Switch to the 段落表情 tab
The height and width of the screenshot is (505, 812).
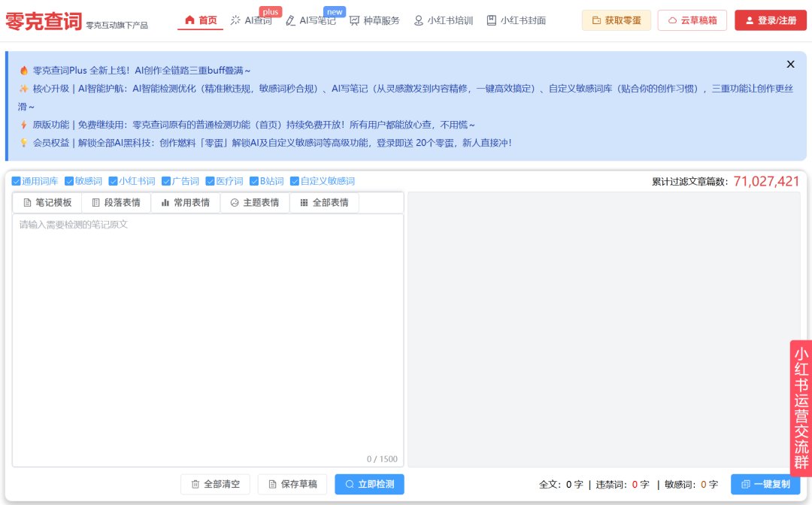point(117,201)
